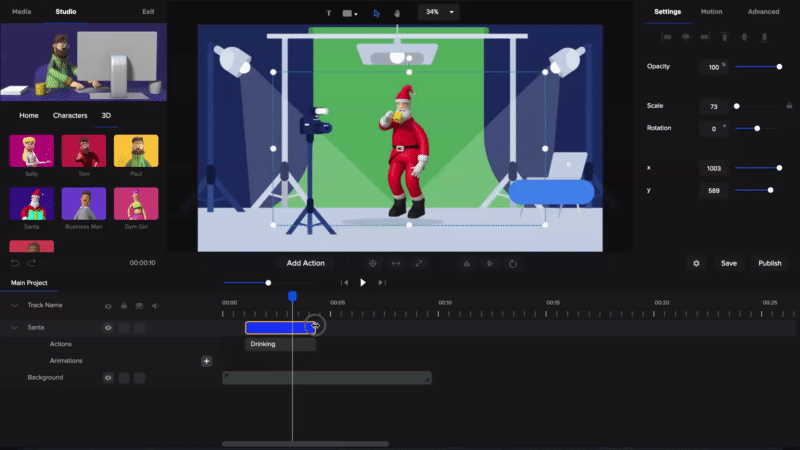Save the project
Image resolution: width=800 pixels, height=450 pixels.
click(729, 263)
